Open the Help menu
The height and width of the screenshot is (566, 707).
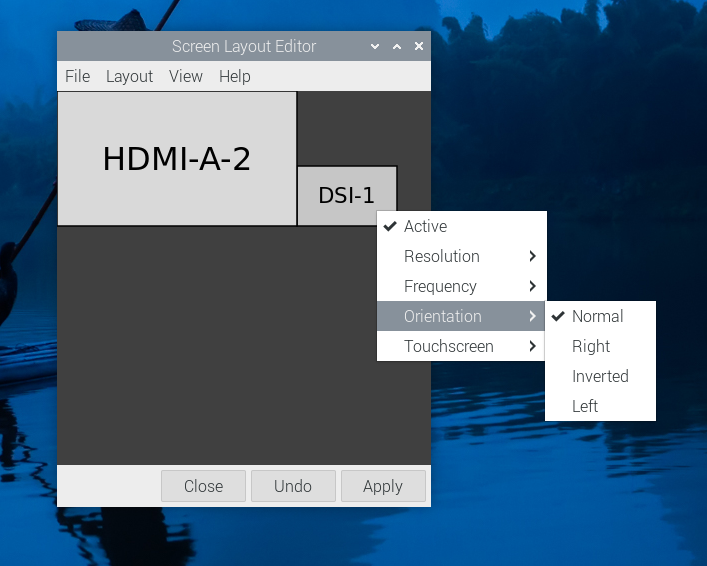pos(235,77)
